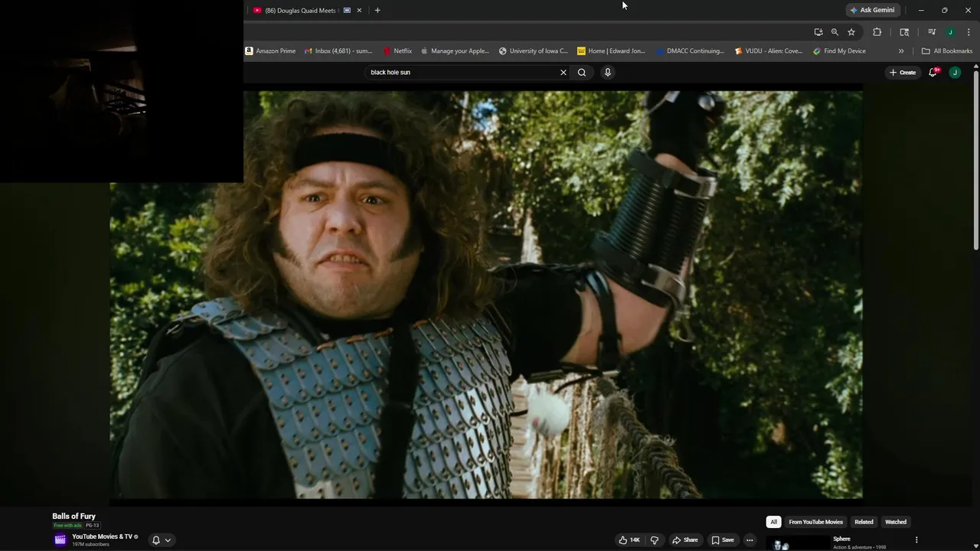Open YouTube Movies & TV channel avatar
The height and width of the screenshot is (551, 980).
[60, 540]
